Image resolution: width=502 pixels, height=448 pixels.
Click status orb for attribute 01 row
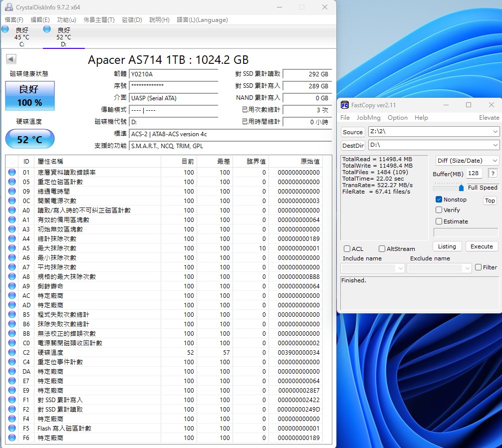(x=12, y=172)
